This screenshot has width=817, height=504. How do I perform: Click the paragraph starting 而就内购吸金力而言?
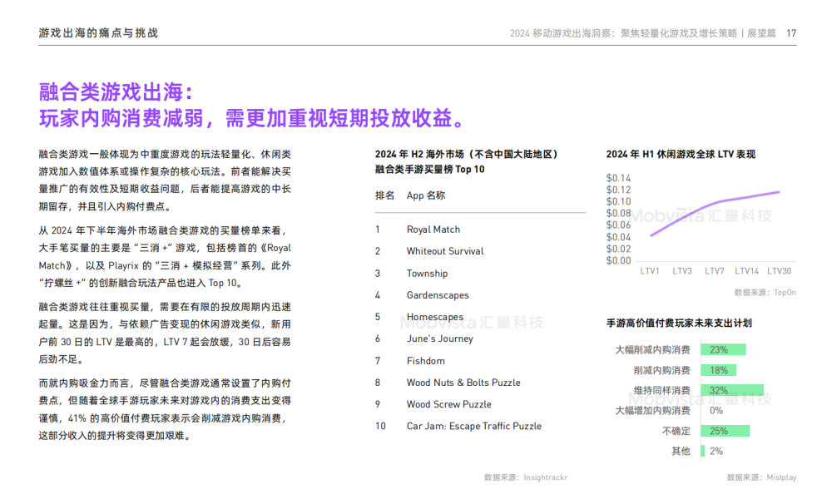click(x=165, y=409)
